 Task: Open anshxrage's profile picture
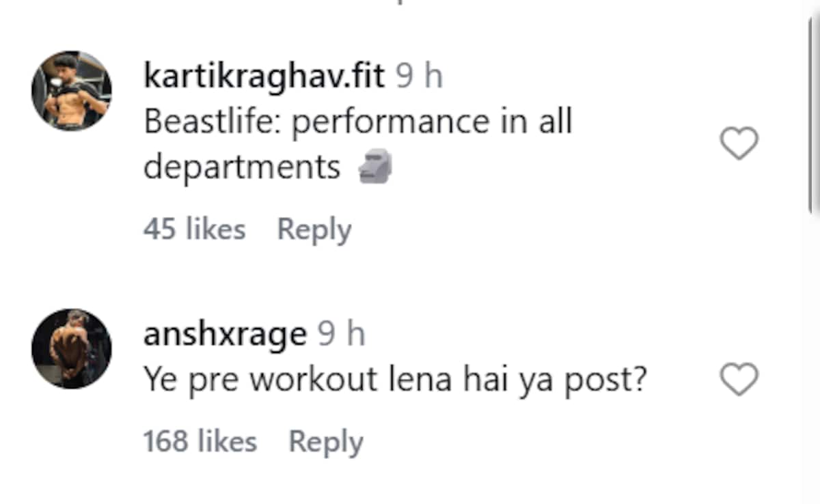(x=71, y=348)
